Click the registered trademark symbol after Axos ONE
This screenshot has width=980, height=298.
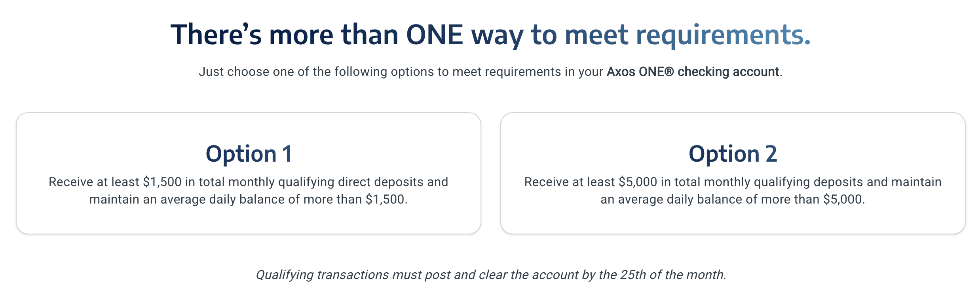coord(669,72)
